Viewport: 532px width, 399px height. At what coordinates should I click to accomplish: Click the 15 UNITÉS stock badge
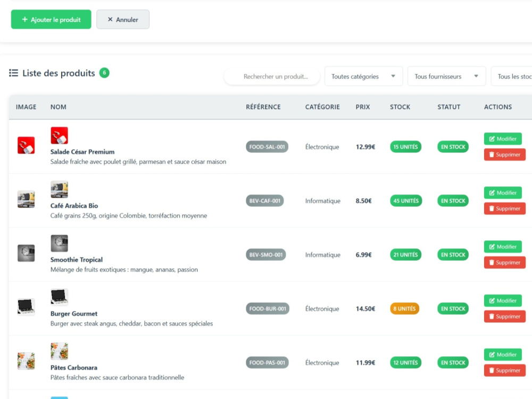coord(405,147)
